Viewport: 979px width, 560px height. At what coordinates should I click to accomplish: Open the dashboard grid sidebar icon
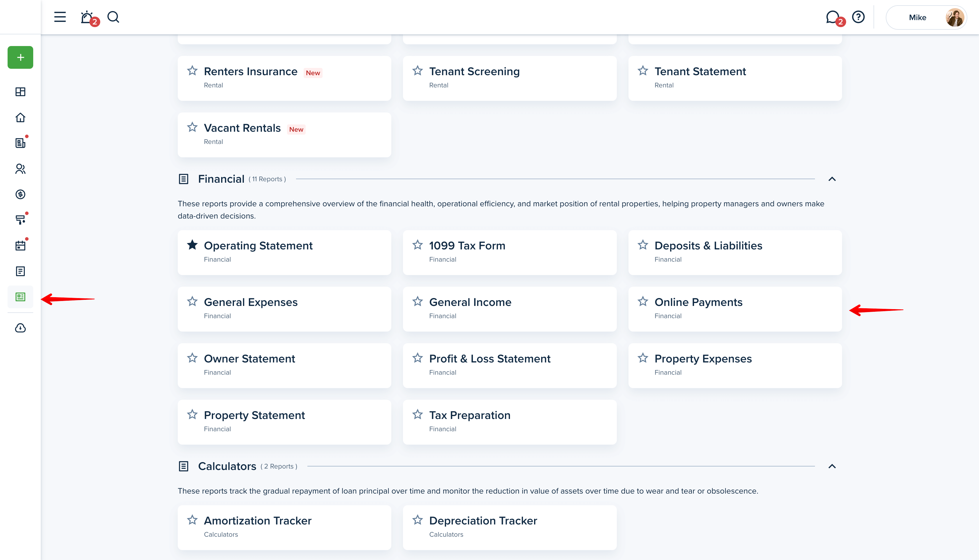click(20, 91)
